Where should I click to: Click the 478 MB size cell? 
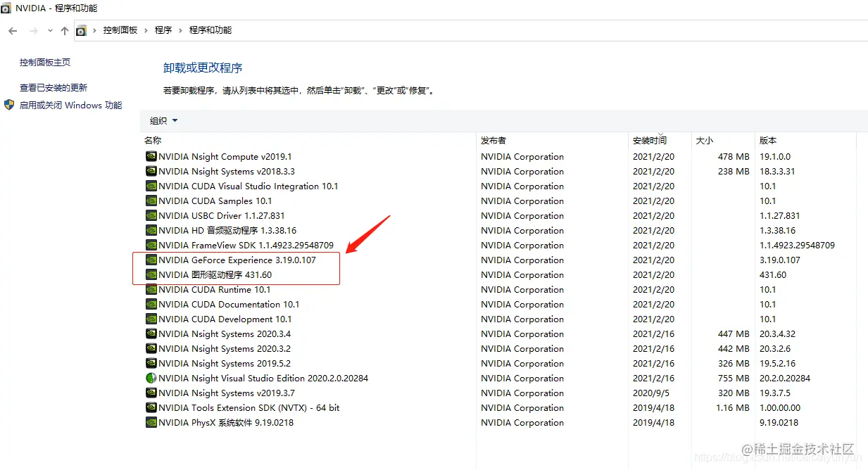pos(734,157)
